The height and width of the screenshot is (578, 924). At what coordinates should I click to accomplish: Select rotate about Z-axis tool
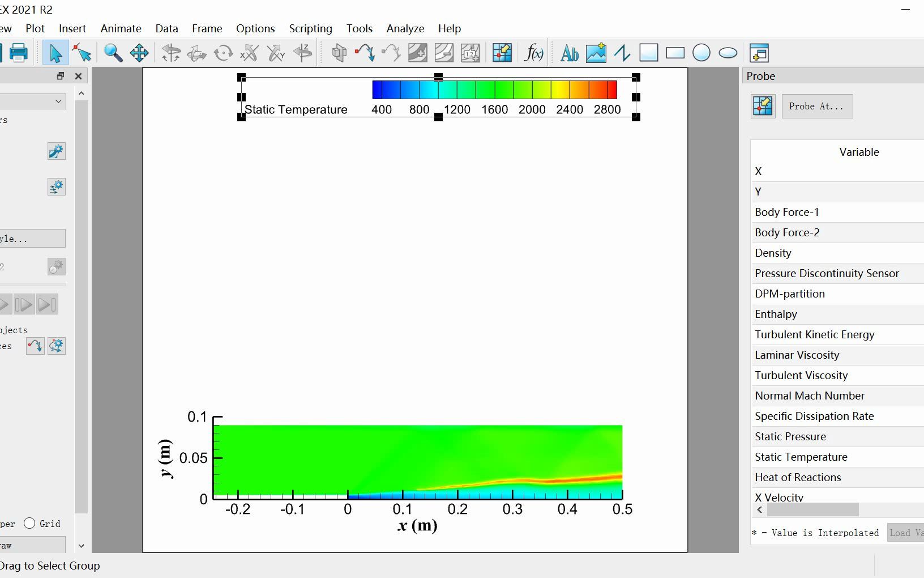pyautogui.click(x=303, y=53)
